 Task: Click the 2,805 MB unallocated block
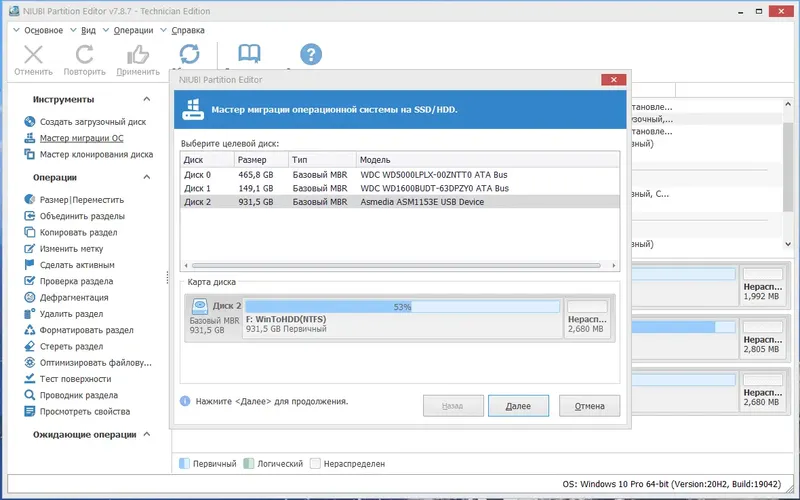pos(762,338)
